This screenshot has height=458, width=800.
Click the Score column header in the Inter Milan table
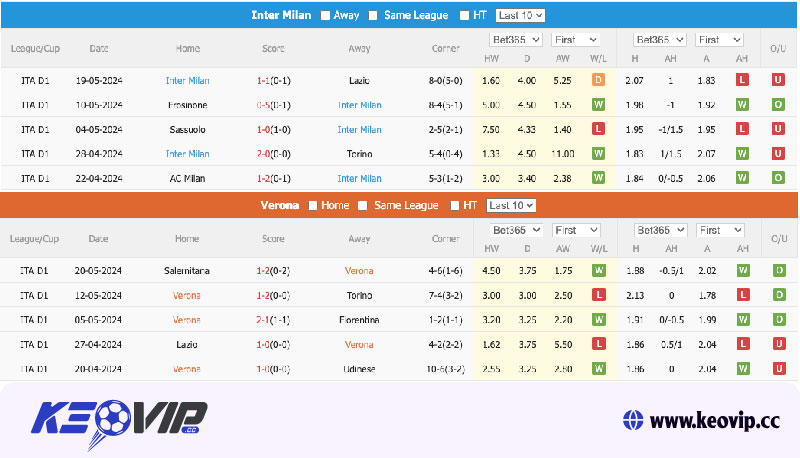(273, 48)
